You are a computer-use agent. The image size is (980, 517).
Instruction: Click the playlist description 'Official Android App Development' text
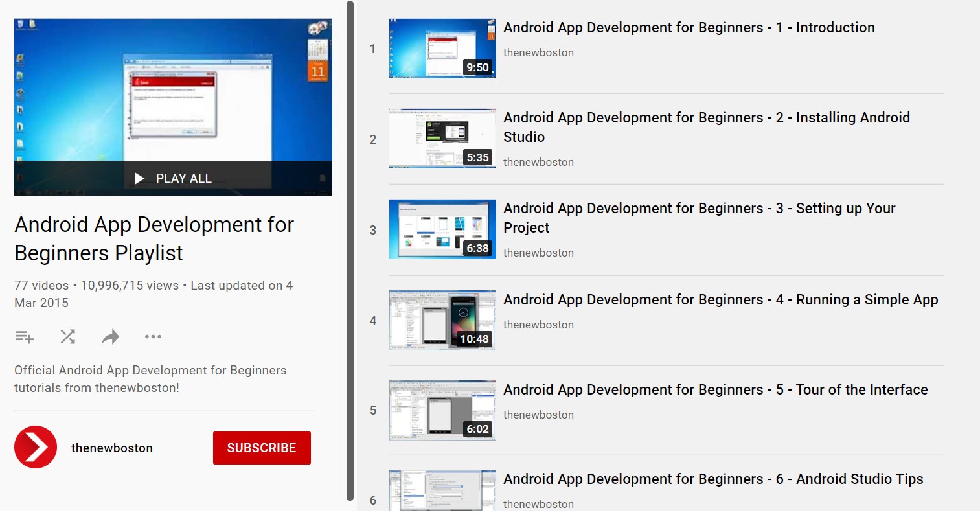point(150,379)
